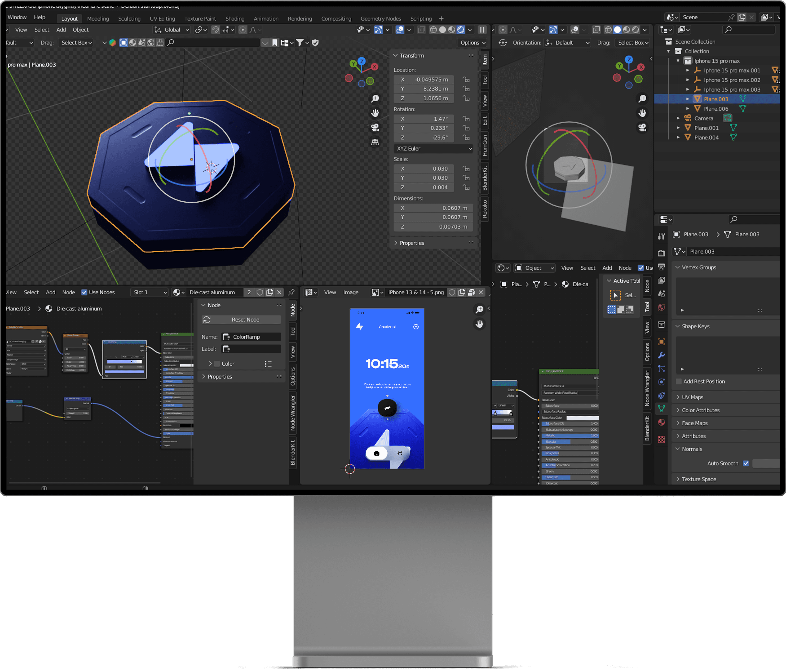Click the pan hand icon in main viewport
The height and width of the screenshot is (672, 786).
[375, 113]
